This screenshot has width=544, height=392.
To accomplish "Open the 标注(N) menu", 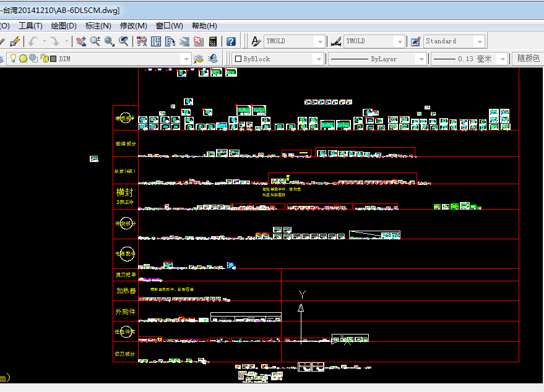I will click(98, 25).
